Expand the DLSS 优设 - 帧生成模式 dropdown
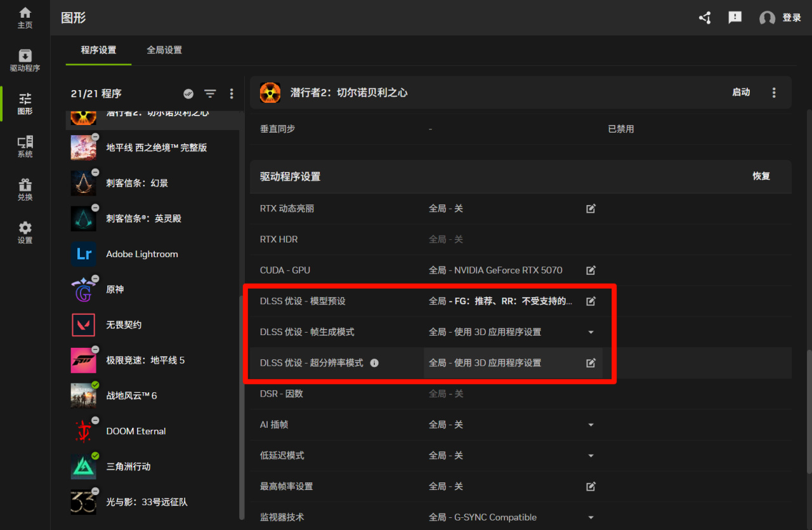The width and height of the screenshot is (812, 530). [x=591, y=332]
